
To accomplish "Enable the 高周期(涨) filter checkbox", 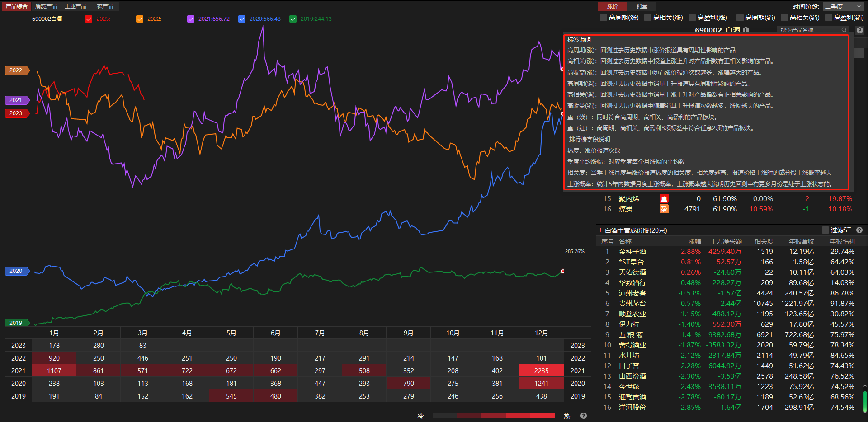I will click(603, 18).
